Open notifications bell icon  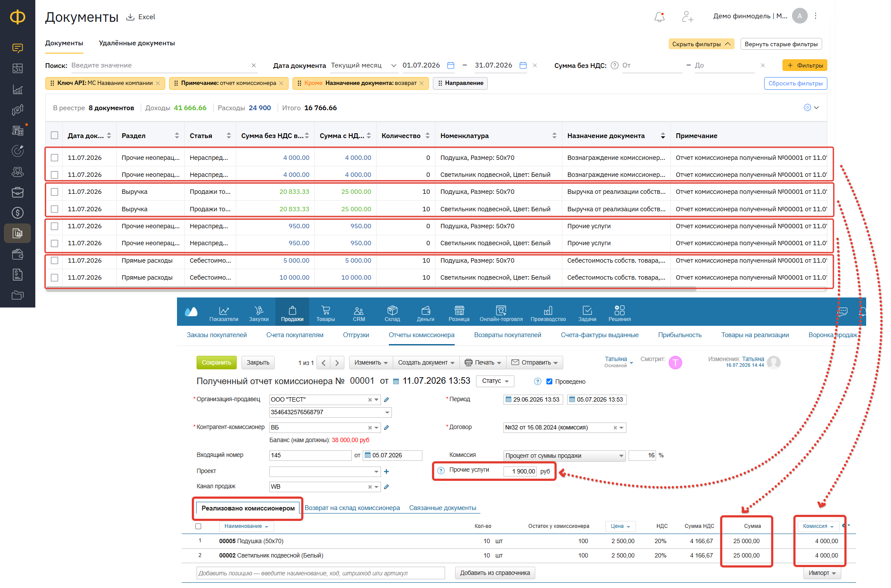click(x=660, y=17)
